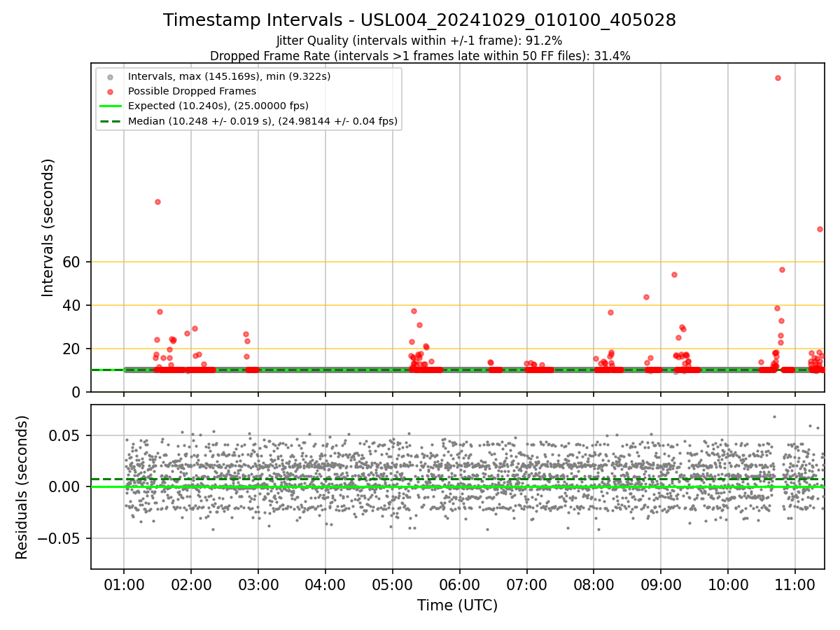The image size is (840, 630).
Task: Click the gray Intervals marker in legend
Action: (111, 76)
